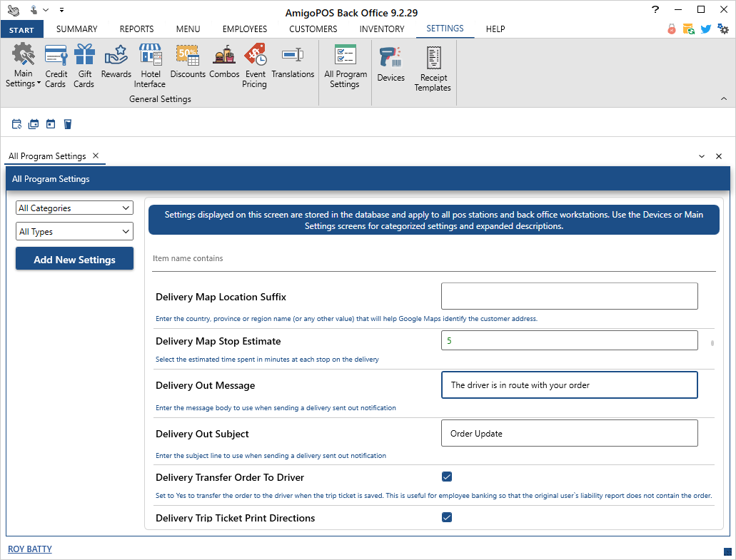Expand the All Categories dropdown

[x=74, y=208]
